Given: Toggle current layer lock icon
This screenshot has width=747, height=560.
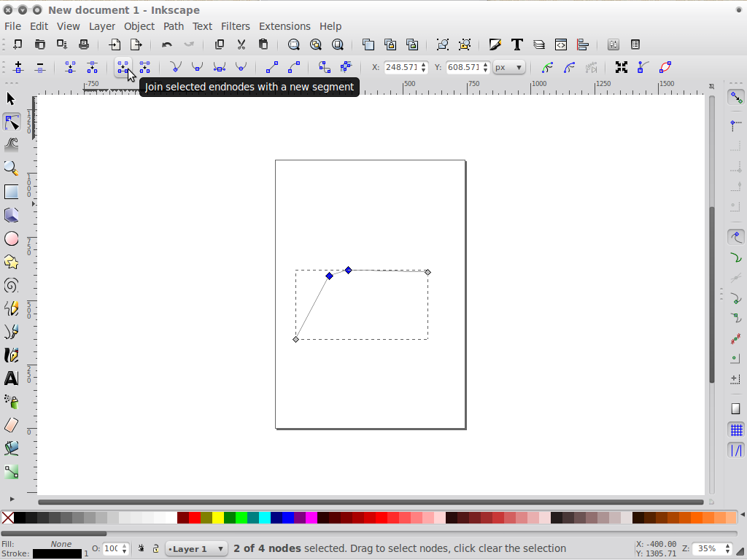Looking at the screenshot, I should coord(156,548).
